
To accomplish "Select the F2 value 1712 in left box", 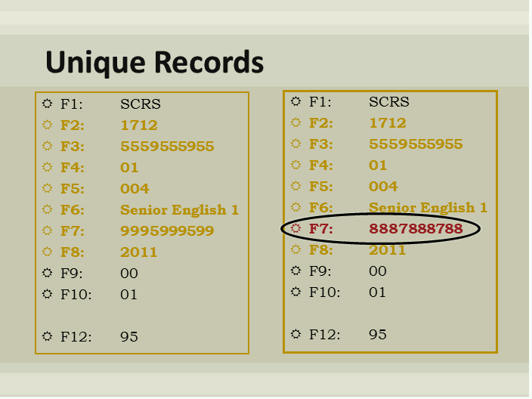I will tap(138, 125).
